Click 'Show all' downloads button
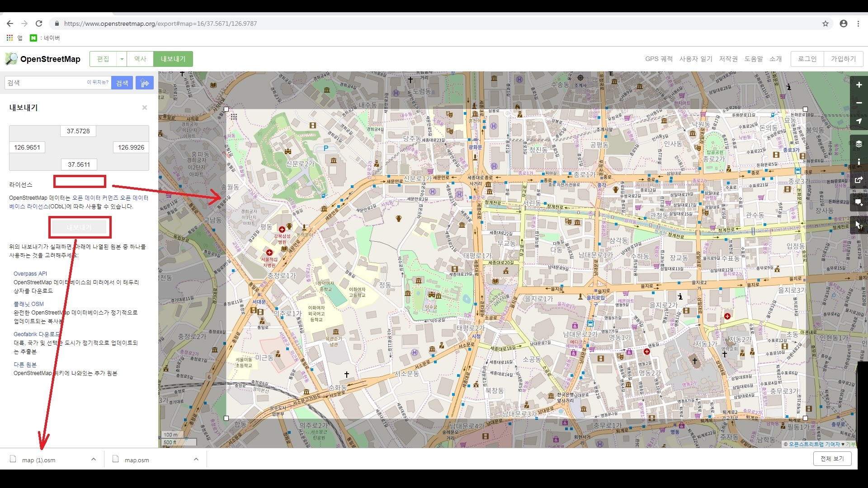 [832, 459]
